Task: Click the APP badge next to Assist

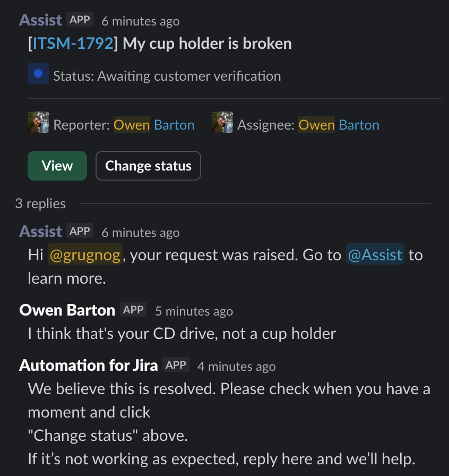Action: (x=80, y=18)
